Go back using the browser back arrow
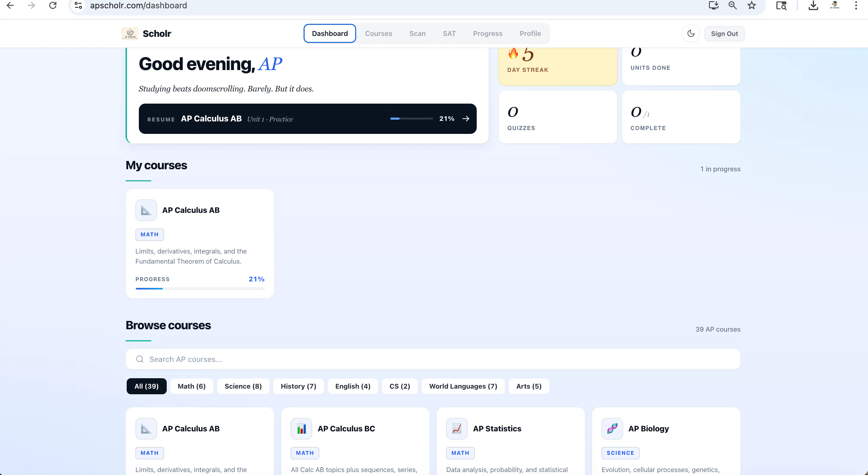 10,5
